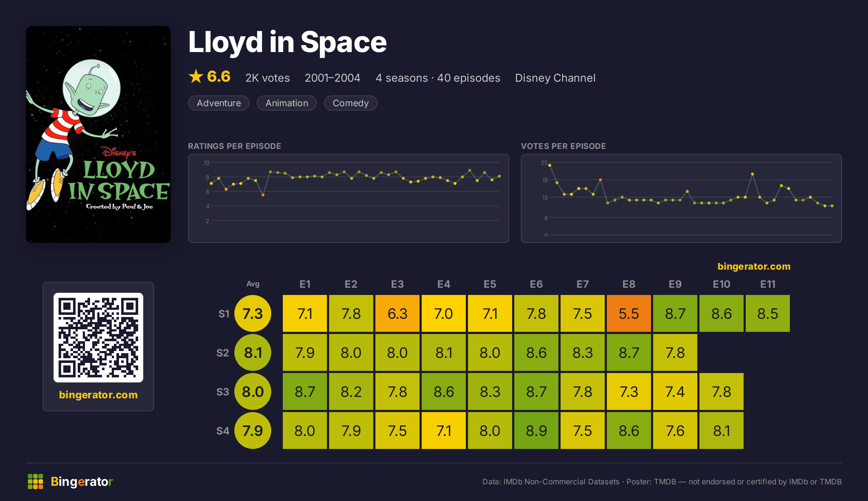Screen dimensions: 868x501
Task: Open the Lloyd in Space poster
Action: coord(98,134)
